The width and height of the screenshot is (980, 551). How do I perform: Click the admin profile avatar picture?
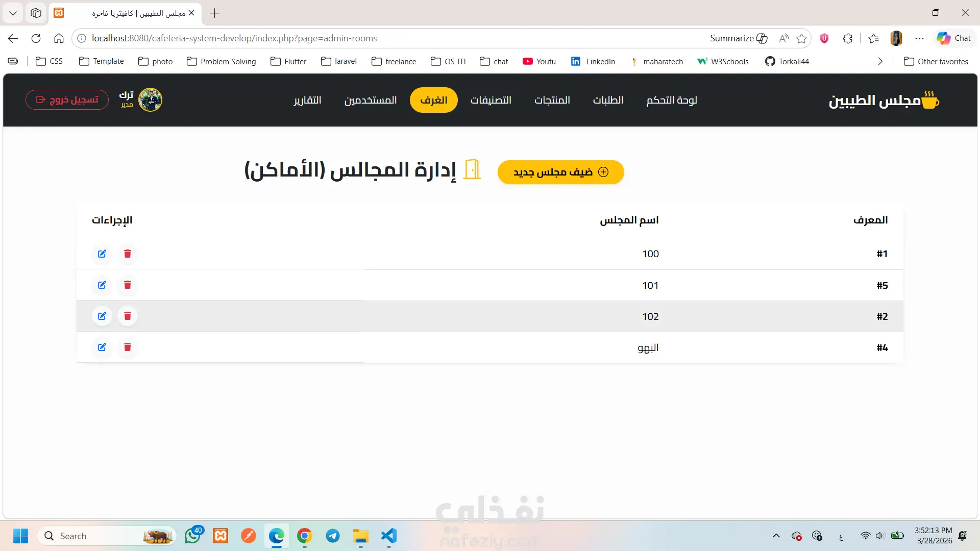(x=150, y=99)
